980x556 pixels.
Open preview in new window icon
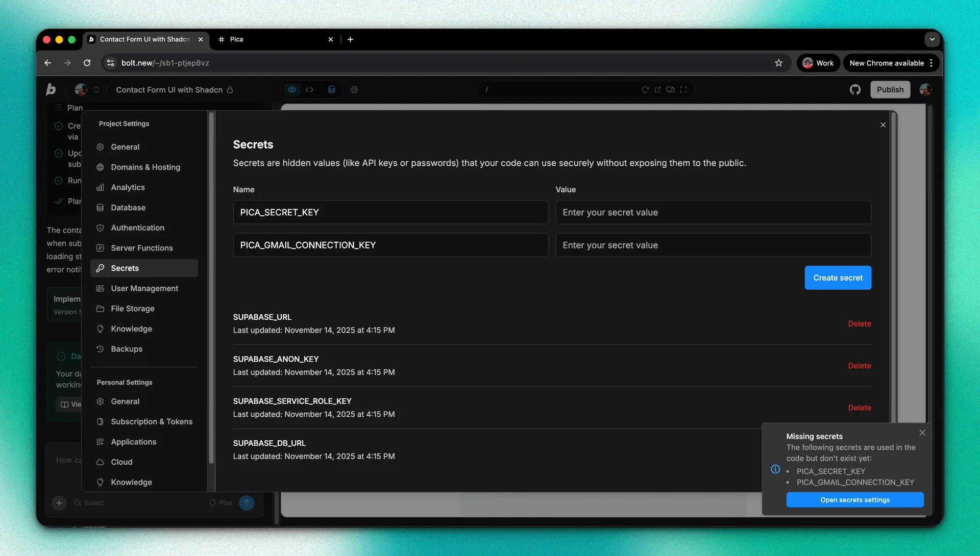point(658,90)
